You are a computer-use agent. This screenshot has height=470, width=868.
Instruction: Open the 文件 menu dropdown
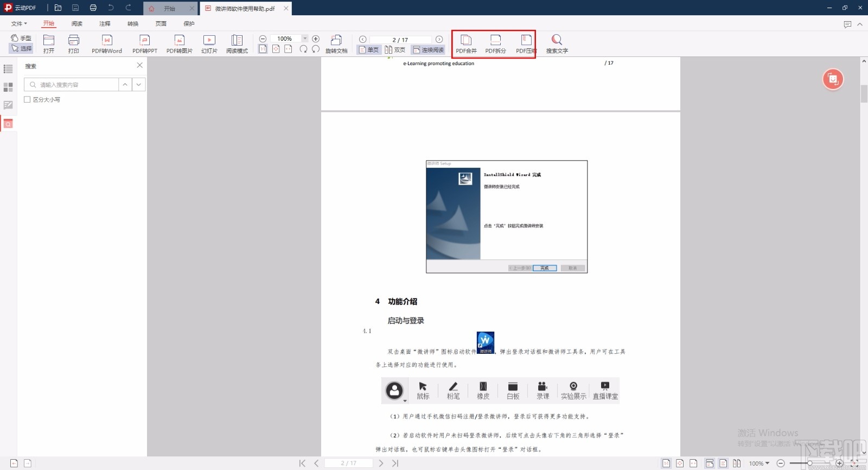19,24
